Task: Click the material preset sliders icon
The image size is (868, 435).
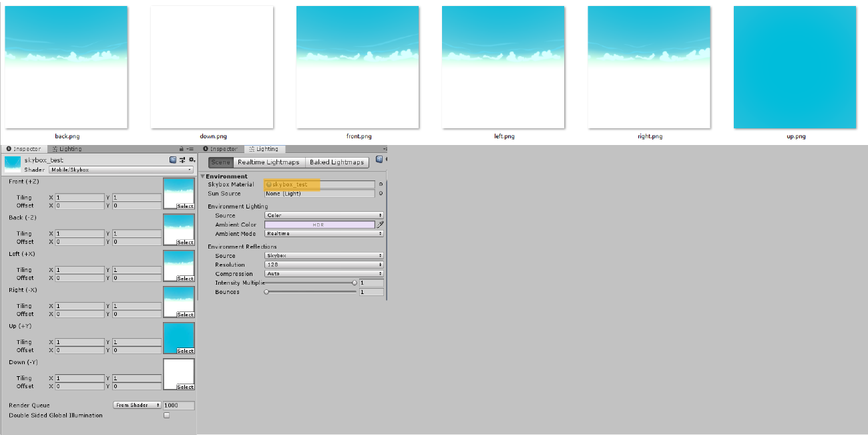Action: pos(182,160)
